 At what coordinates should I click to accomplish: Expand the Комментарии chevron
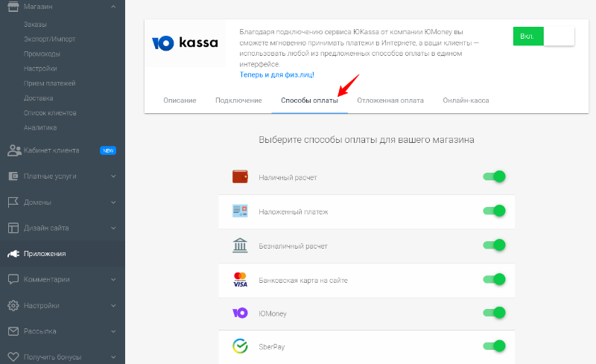(113, 280)
